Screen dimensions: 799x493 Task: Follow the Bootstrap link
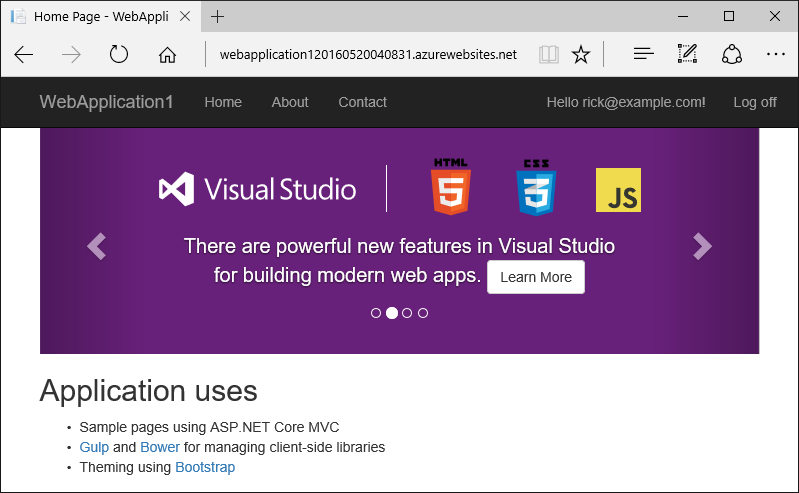[205, 467]
